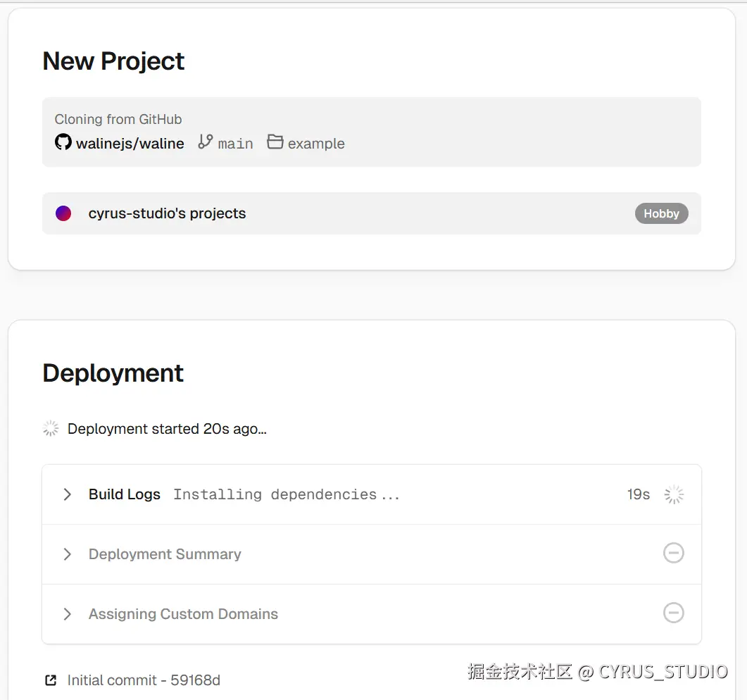
Task: Expand the Build Logs chevron
Action: coord(67,494)
